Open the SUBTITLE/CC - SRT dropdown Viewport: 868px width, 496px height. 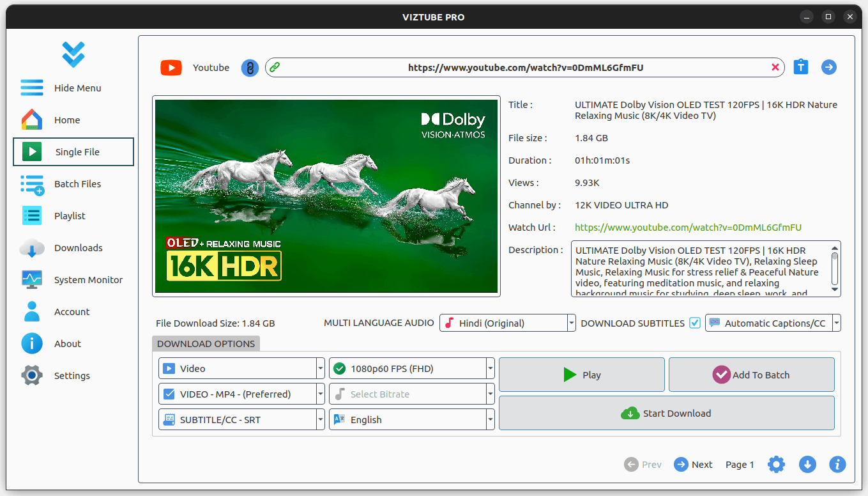pos(241,420)
